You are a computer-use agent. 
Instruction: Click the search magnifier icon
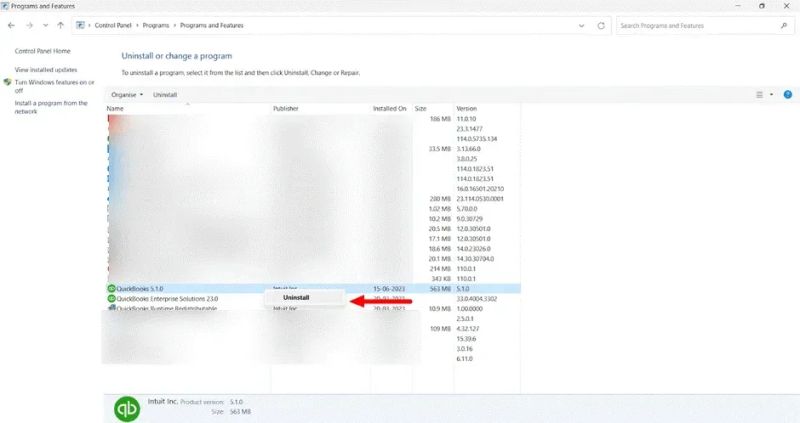(784, 26)
